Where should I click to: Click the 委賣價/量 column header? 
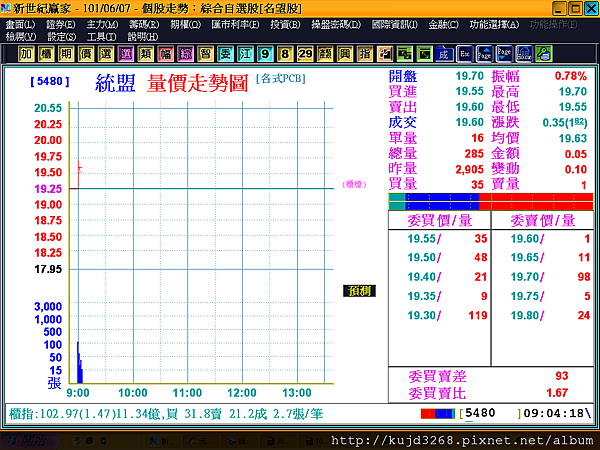[543, 220]
